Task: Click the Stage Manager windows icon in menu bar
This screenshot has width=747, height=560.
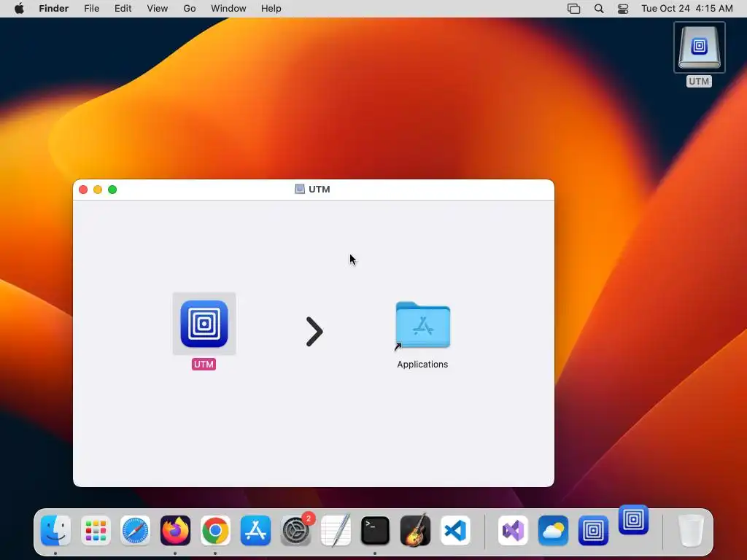Action: [x=573, y=9]
